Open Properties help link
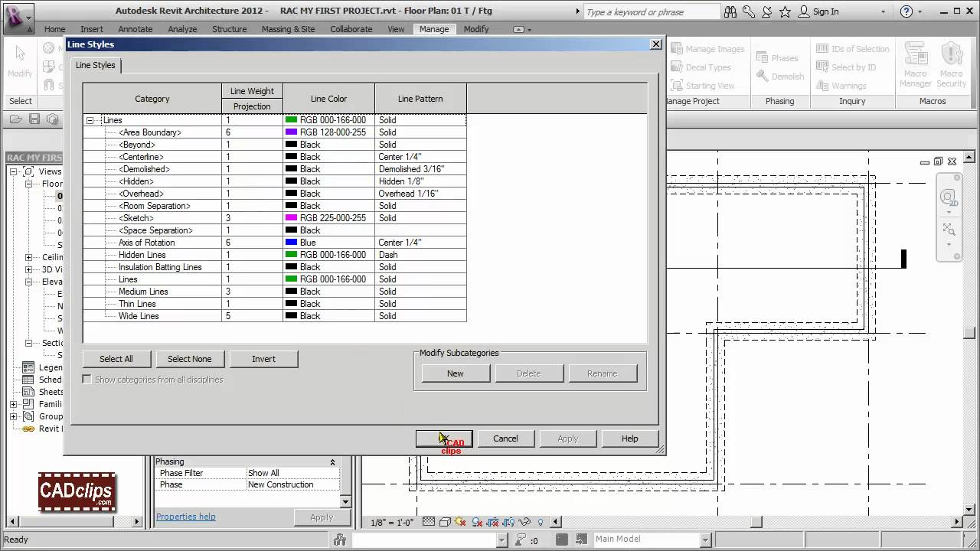980x551 pixels. pos(185,517)
